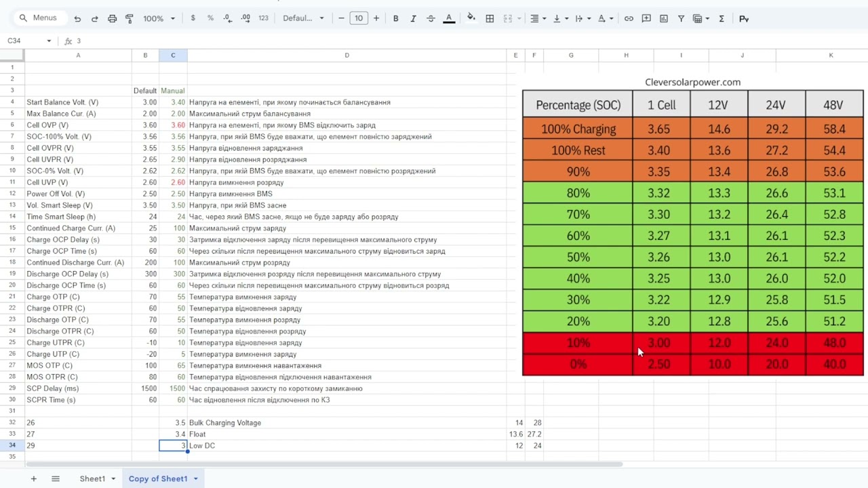This screenshot has width=868, height=488.
Task: Open the all sheets list
Action: 56,479
